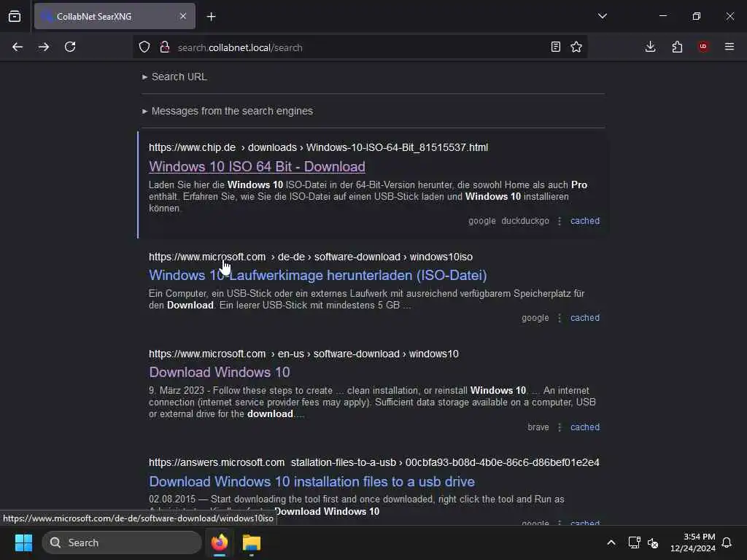Reload the current page
Viewport: 747px width, 560px height.
click(70, 47)
